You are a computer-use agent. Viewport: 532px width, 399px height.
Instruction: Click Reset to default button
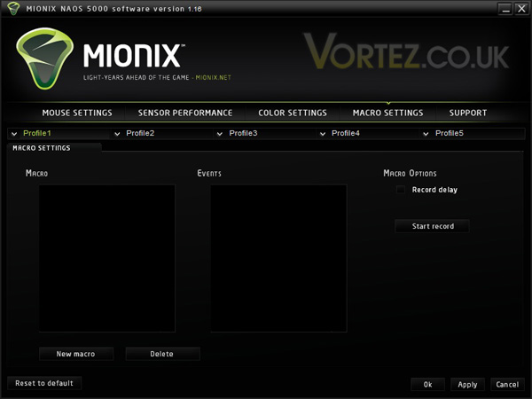pos(44,383)
